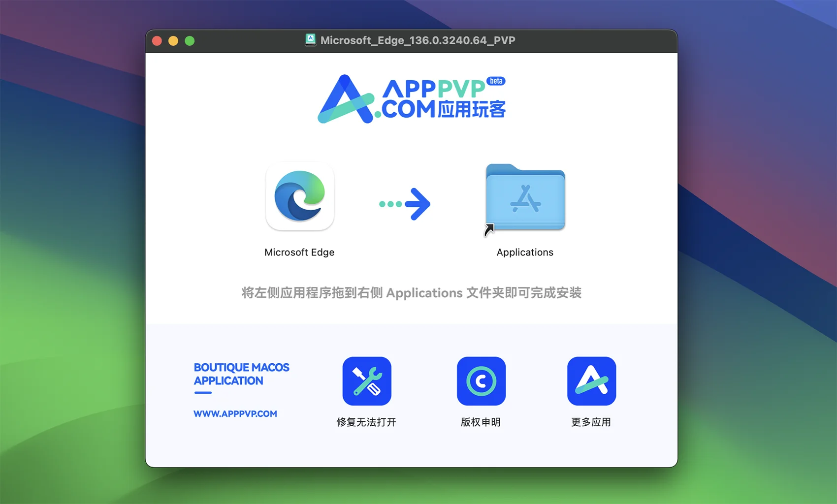
Task: Click the 更多应用 label
Action: tap(591, 422)
